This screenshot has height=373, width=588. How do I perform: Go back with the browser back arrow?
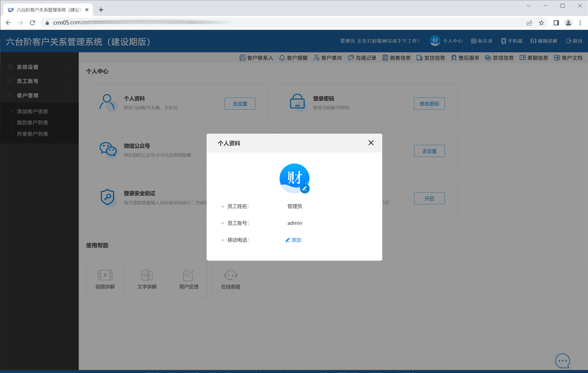click(8, 23)
